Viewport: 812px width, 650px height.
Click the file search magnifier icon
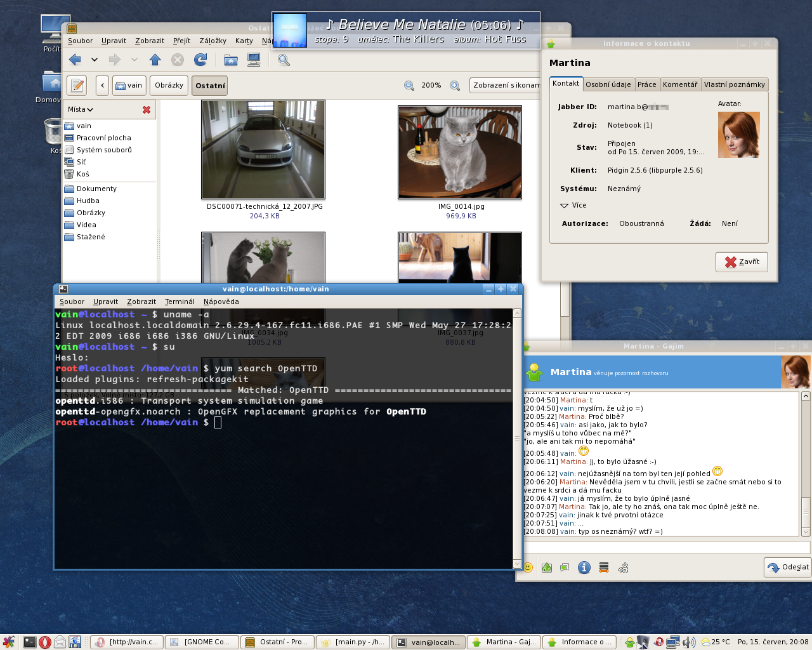(x=284, y=60)
